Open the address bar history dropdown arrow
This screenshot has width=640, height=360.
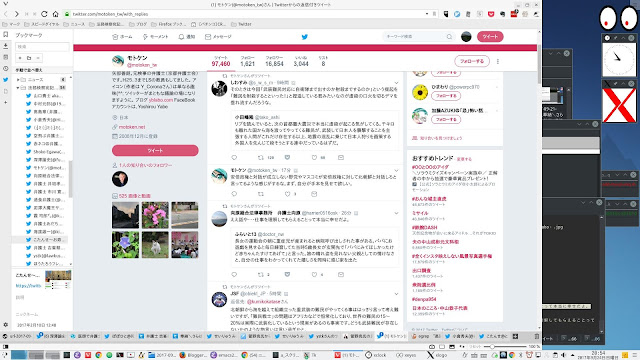[427, 14]
